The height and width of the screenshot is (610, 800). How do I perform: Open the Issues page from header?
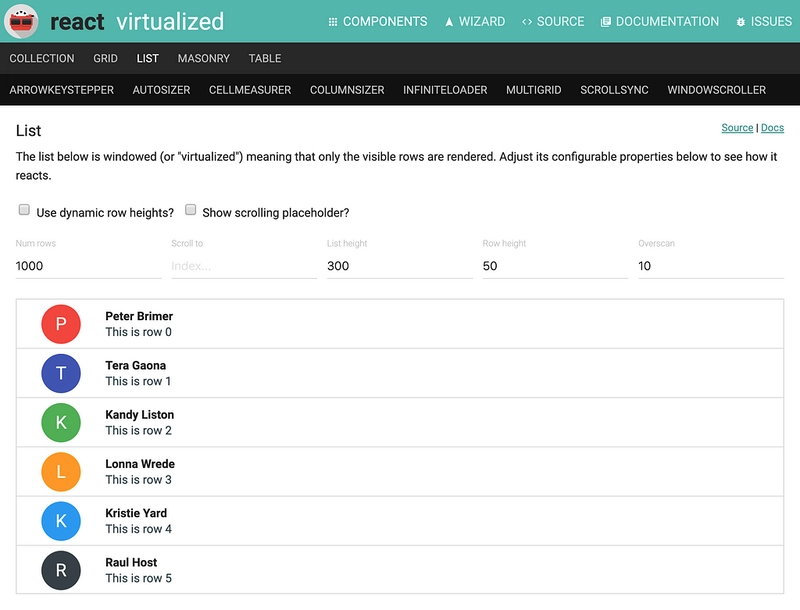pyautogui.click(x=763, y=22)
